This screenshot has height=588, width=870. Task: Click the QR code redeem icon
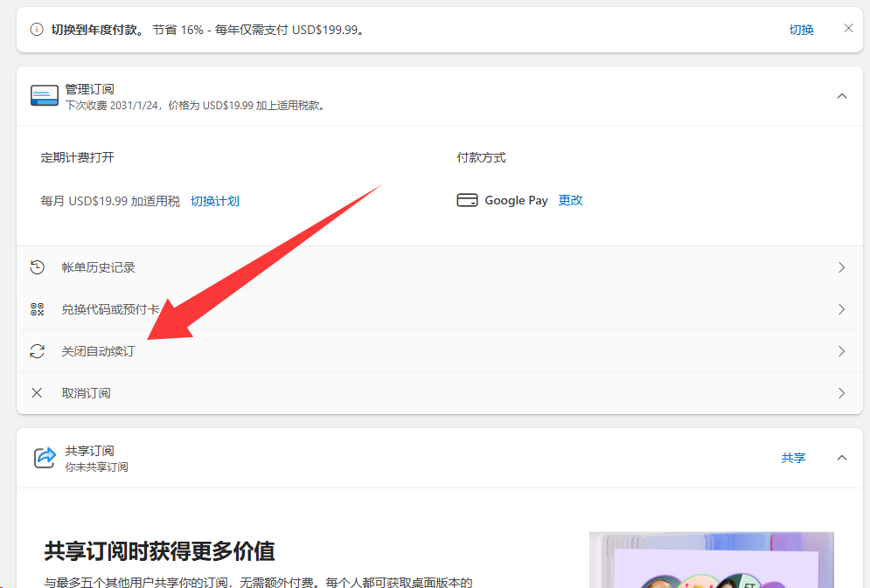tap(37, 309)
